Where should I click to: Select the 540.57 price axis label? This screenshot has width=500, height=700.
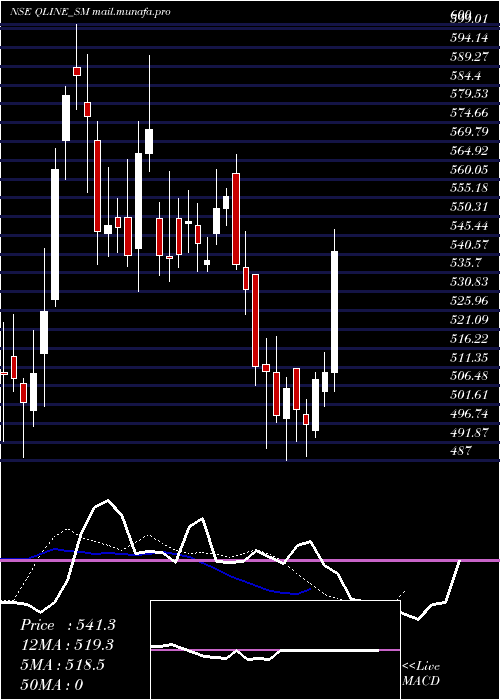(469, 244)
